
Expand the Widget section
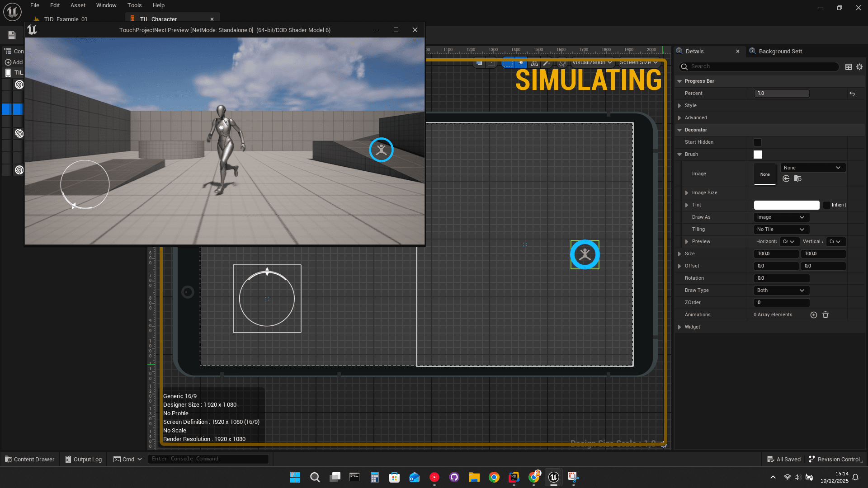point(679,327)
